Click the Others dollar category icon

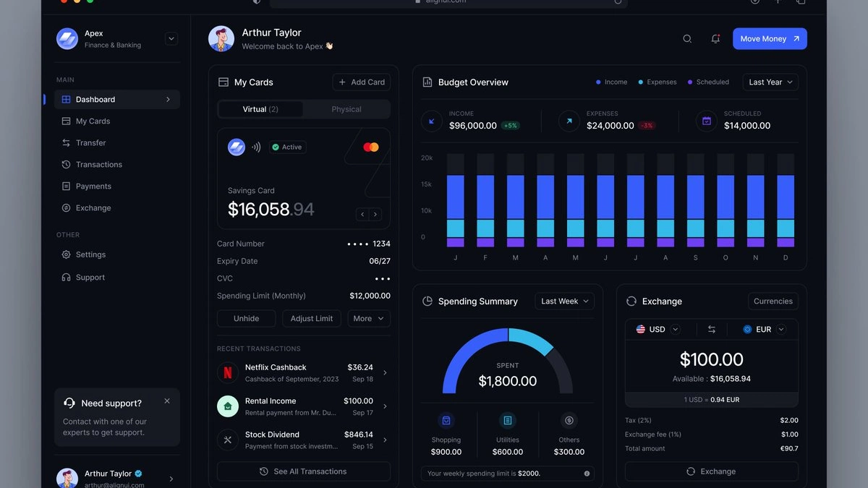click(x=569, y=421)
